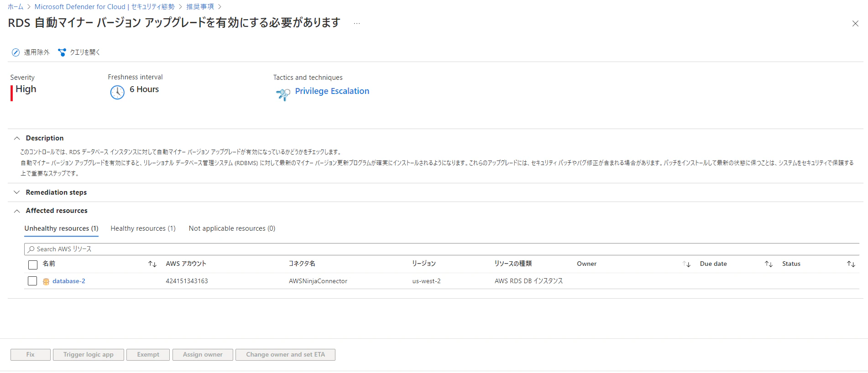
Task: Open Microsoft Defender for Cloud breadcrumb
Action: pyautogui.click(x=105, y=7)
